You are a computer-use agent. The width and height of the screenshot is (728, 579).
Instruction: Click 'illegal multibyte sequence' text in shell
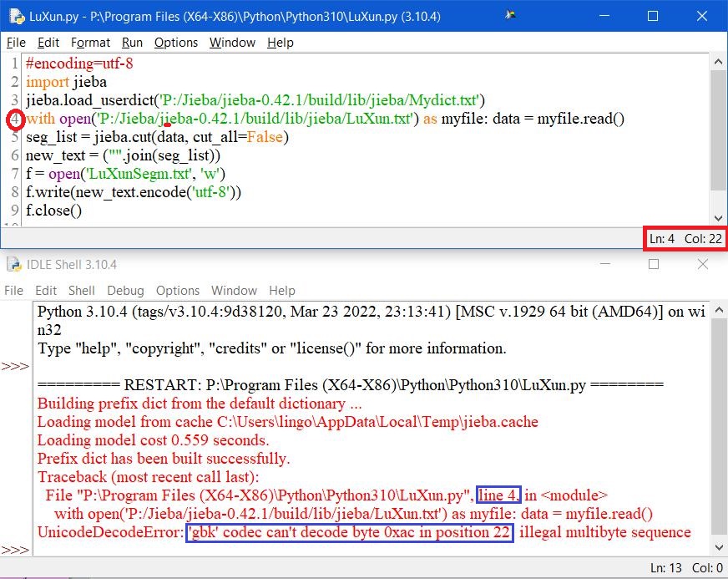605,532
